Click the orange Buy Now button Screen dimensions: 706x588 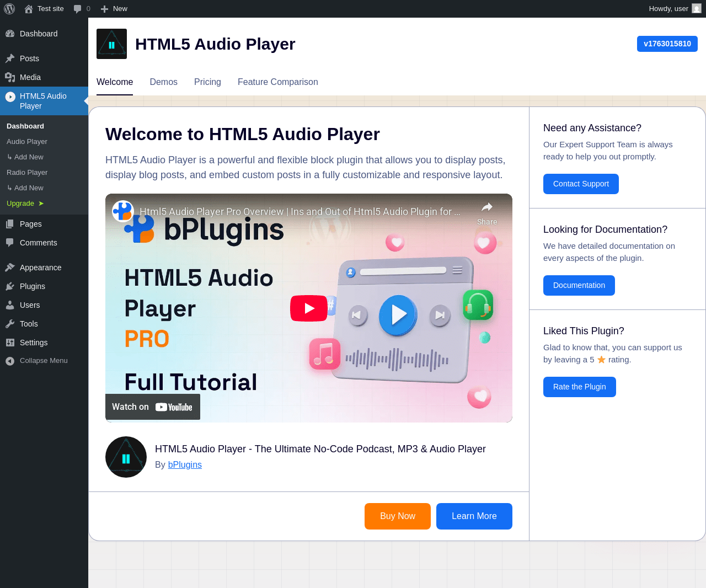[x=398, y=516]
